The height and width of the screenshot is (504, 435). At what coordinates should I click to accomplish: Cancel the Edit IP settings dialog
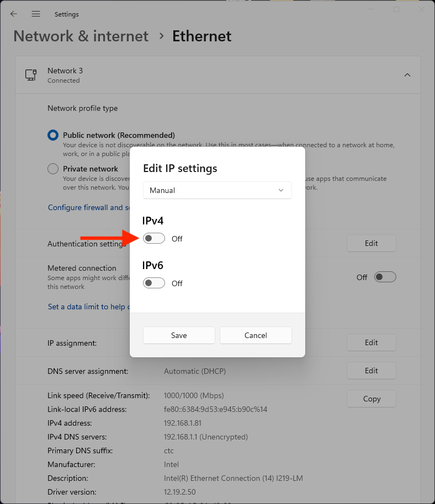[256, 335]
